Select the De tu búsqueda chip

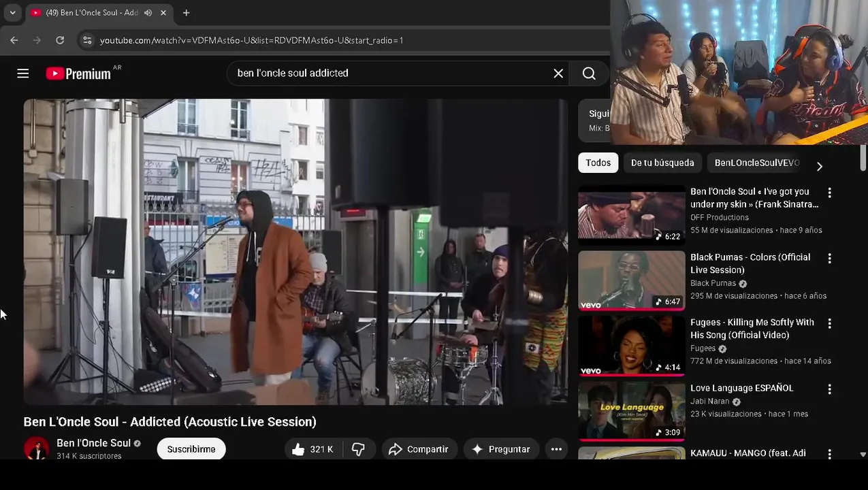662,163
